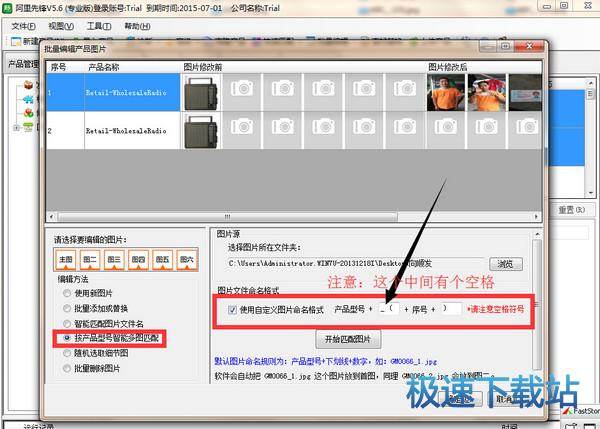Click the 产品名称 column header
This screenshot has height=429, width=600.
[103, 67]
